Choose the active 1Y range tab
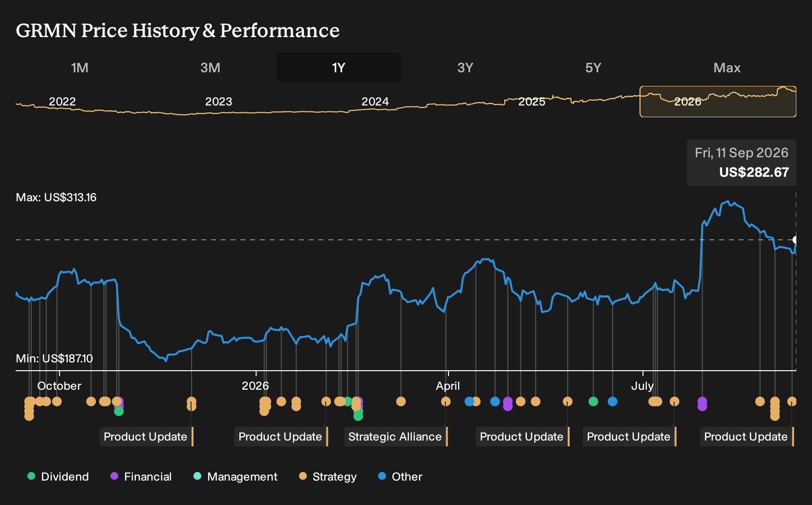This screenshot has width=812, height=505. click(339, 67)
